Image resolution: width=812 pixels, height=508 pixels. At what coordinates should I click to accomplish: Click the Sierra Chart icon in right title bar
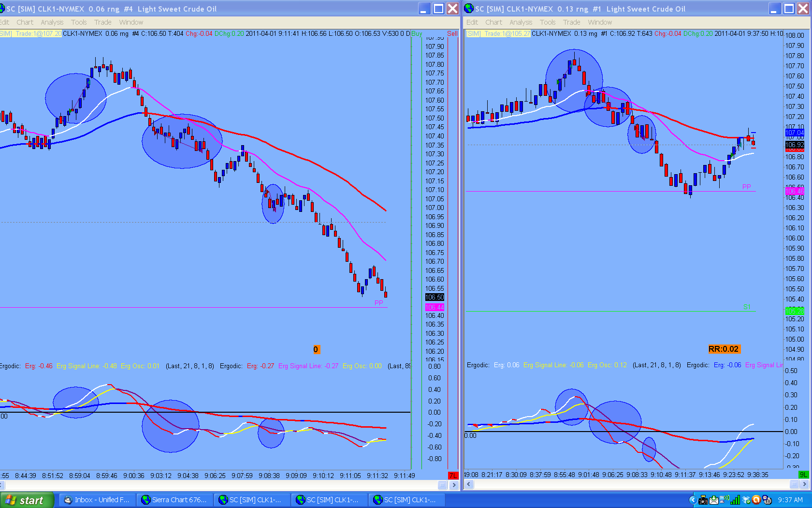pyautogui.click(x=469, y=9)
